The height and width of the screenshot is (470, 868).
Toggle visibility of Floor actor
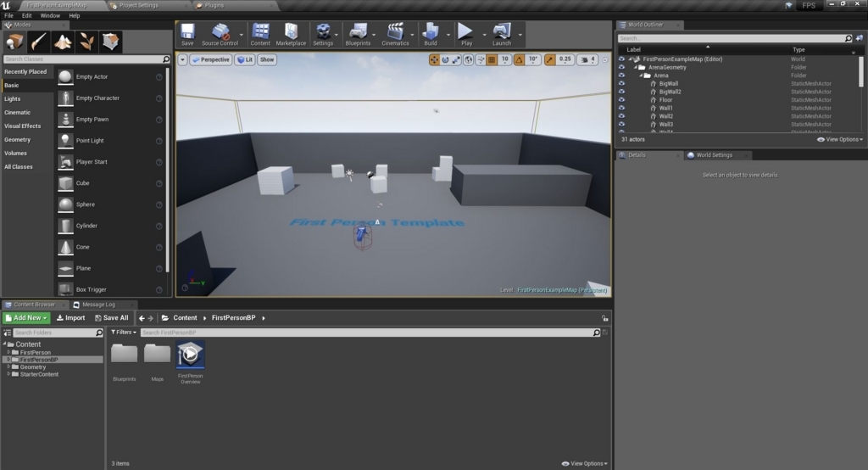pyautogui.click(x=621, y=100)
